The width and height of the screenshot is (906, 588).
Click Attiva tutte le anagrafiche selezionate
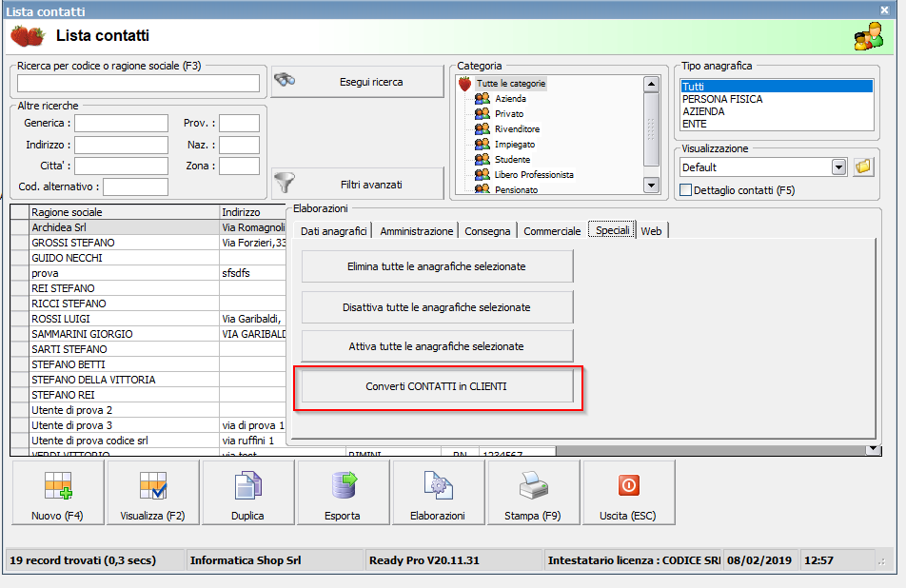(437, 346)
